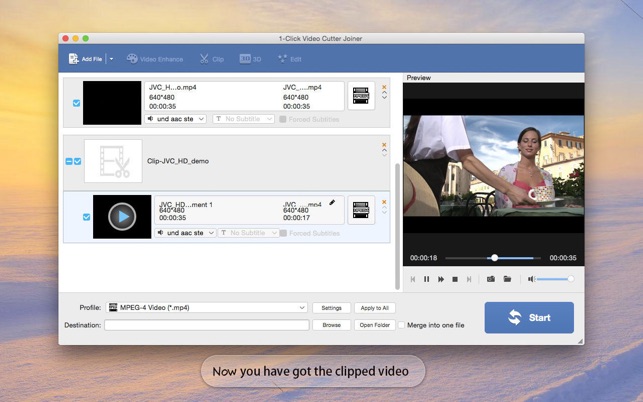Open first video's audio track dropdown
This screenshot has width=643, height=402.
176,119
